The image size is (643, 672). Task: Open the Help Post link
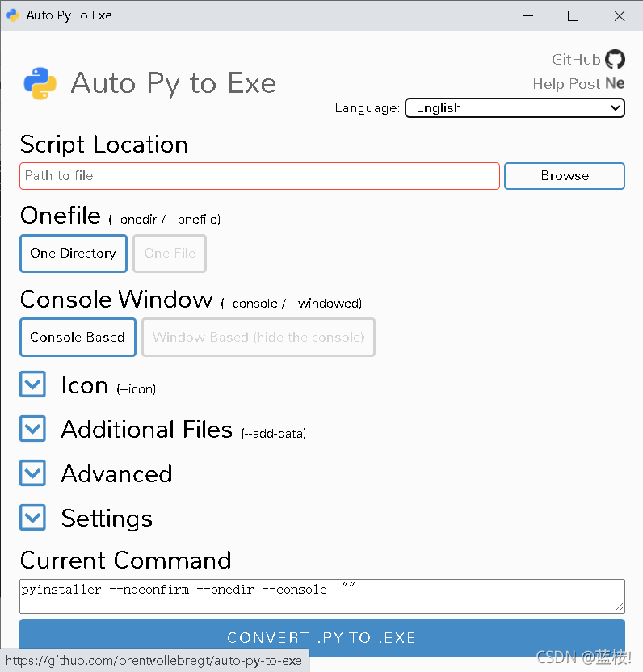point(566,83)
